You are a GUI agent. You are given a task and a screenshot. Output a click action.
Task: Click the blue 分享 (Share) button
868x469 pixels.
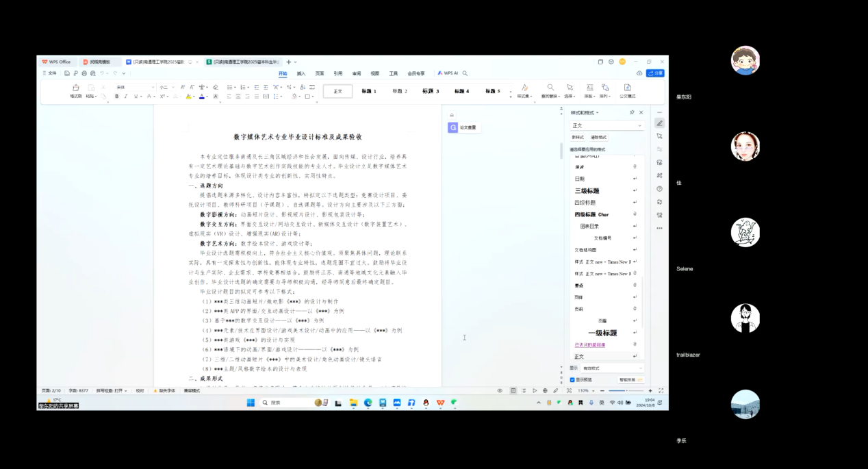(655, 73)
